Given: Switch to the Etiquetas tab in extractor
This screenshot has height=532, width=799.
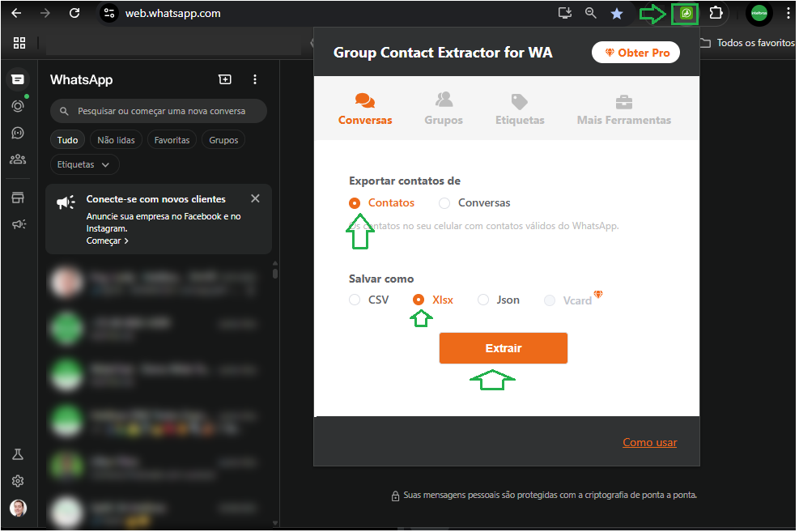Looking at the screenshot, I should point(520,109).
